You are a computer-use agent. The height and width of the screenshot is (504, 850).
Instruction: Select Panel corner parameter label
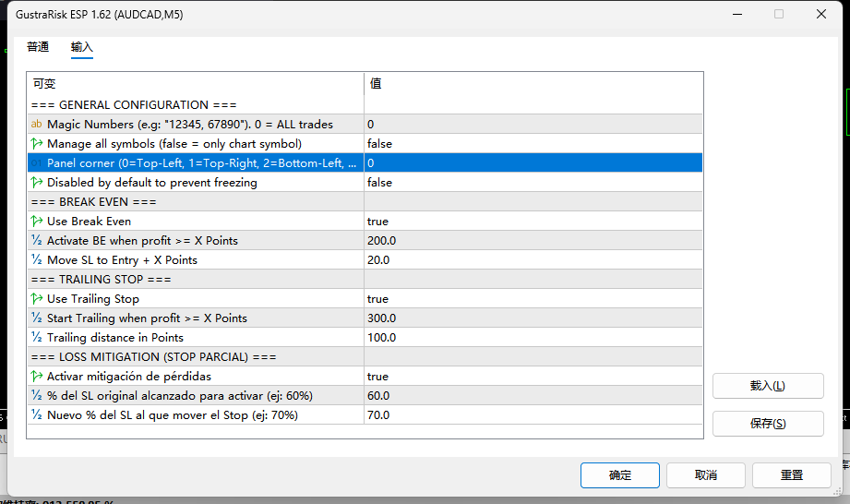(202, 163)
